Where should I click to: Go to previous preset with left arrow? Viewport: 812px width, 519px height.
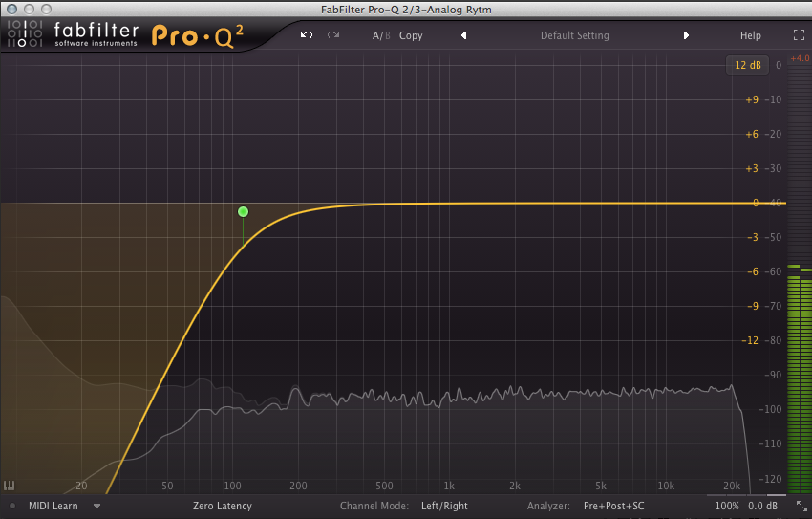click(x=464, y=35)
